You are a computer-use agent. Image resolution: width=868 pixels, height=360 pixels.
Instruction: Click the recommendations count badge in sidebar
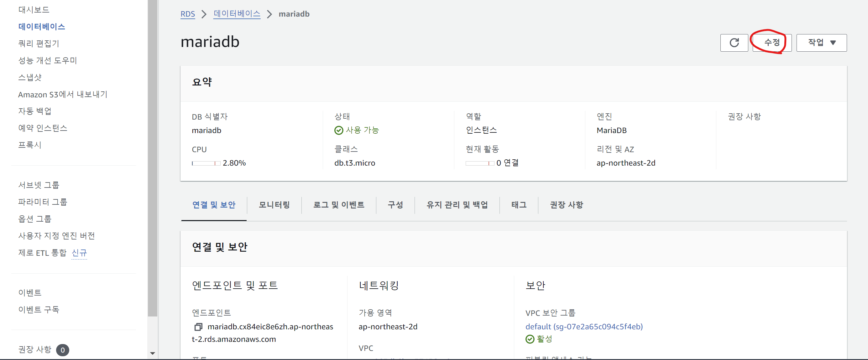62,350
